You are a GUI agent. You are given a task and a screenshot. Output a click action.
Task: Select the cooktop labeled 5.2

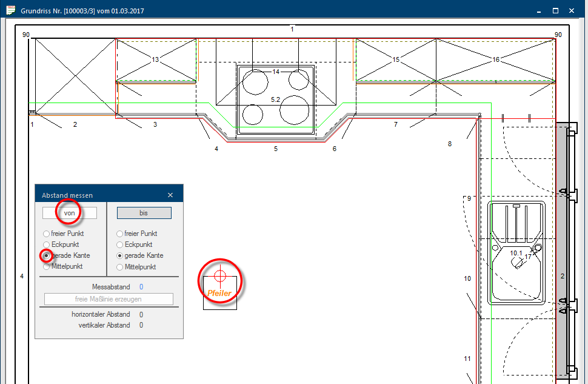[275, 99]
